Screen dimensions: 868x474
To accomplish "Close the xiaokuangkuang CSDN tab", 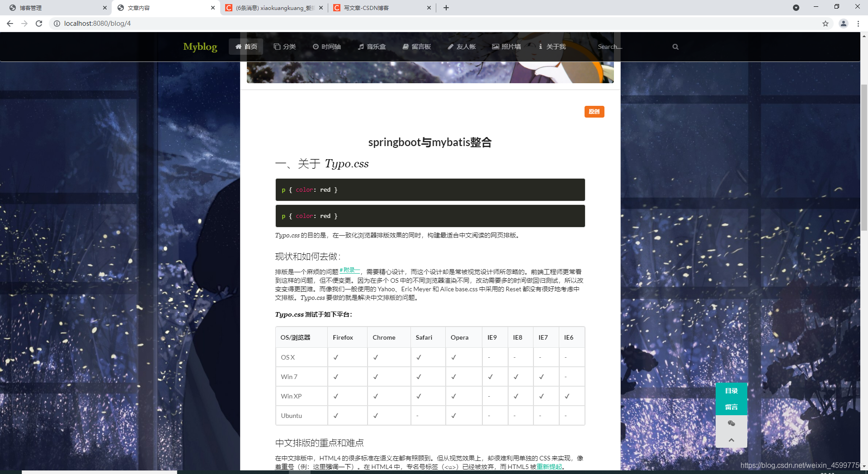I will (321, 8).
